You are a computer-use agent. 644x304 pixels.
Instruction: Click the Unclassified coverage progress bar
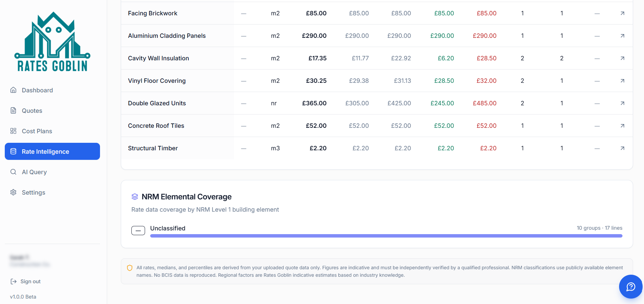click(386, 235)
